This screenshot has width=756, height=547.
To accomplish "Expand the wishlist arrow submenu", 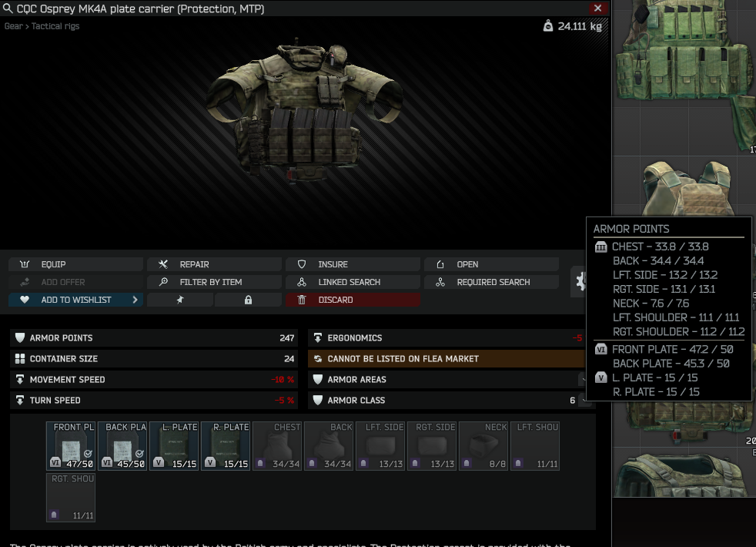I will tap(135, 300).
